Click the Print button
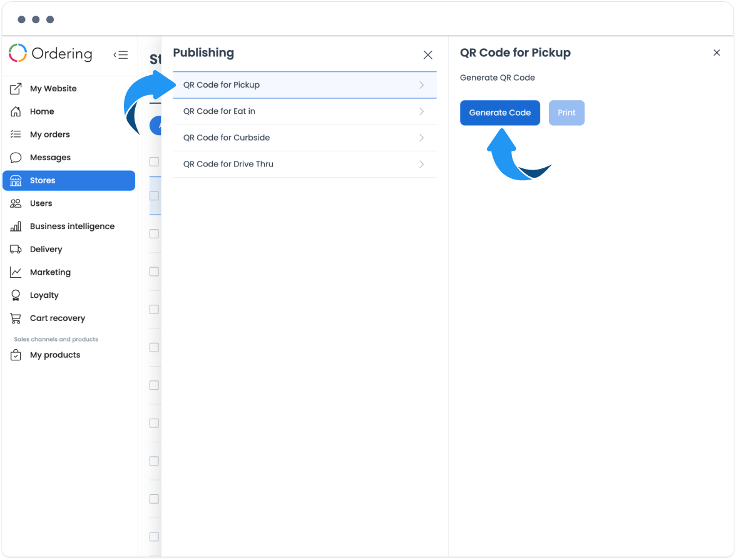The height and width of the screenshot is (560, 736). [566, 113]
